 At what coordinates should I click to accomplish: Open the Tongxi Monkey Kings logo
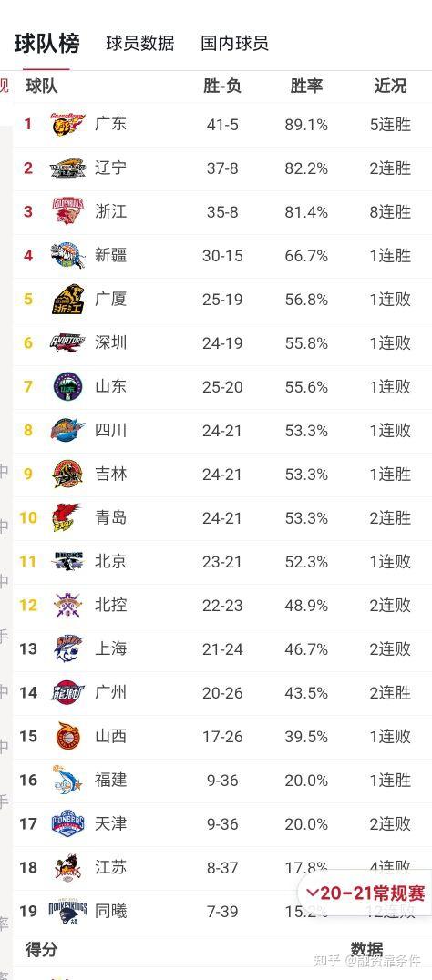(x=67, y=912)
